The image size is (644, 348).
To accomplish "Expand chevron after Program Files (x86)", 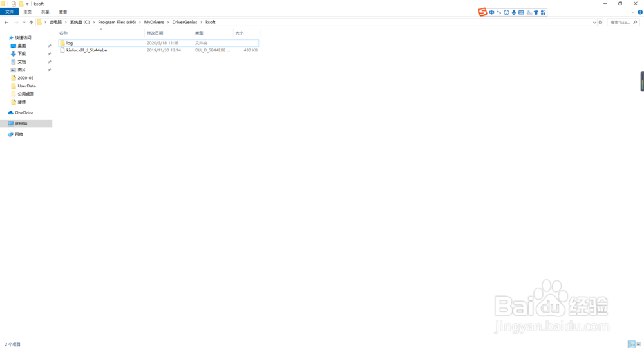I will click(140, 22).
